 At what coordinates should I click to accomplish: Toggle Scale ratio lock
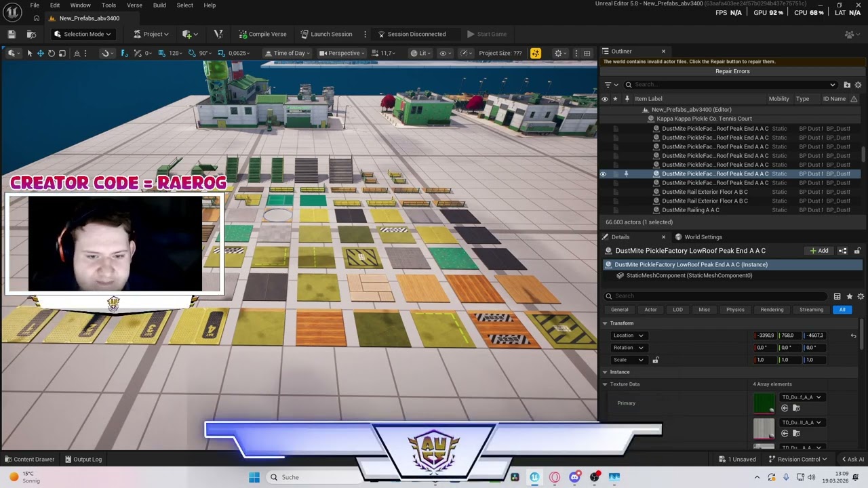click(656, 360)
